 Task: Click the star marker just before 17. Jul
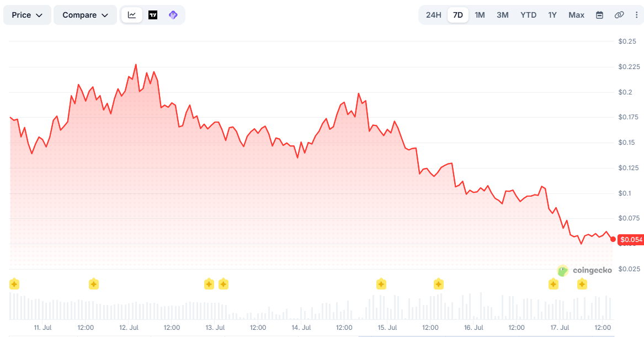pyautogui.click(x=553, y=284)
